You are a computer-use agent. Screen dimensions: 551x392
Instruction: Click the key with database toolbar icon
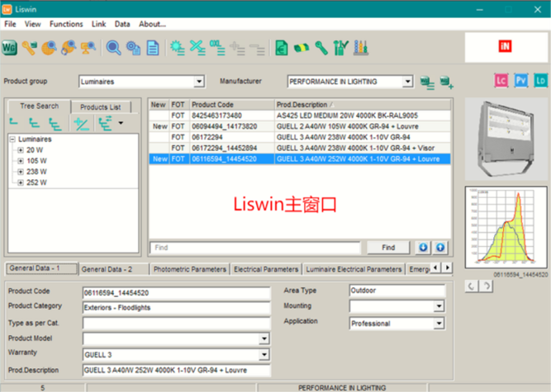coord(30,47)
